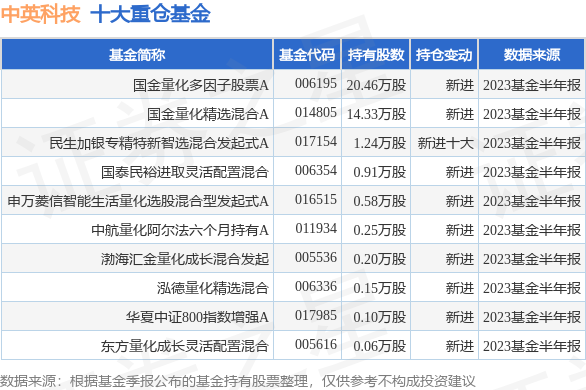This screenshot has width=586, height=390.
Task: Click fund code 014805
Action: 316,112
